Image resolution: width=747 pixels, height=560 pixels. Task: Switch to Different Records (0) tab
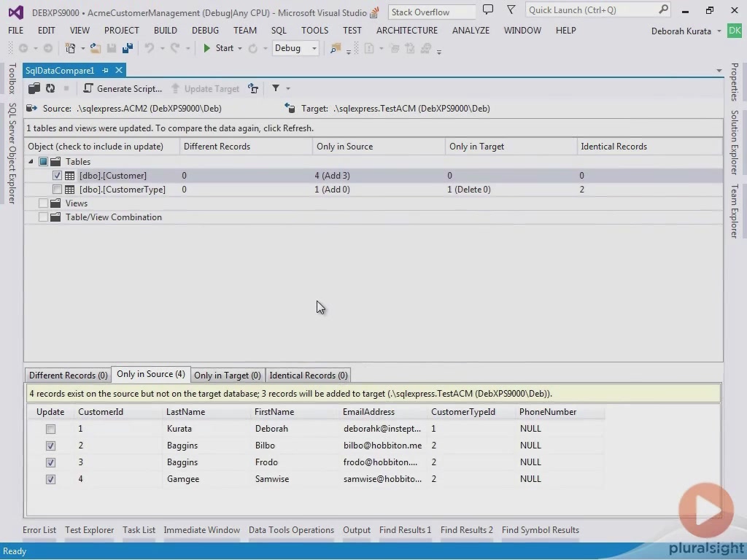click(x=68, y=376)
